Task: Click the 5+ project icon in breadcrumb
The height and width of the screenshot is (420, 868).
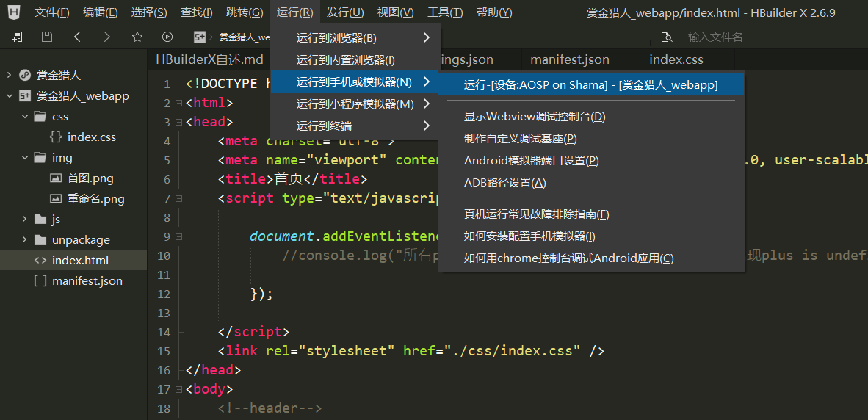Action: (200, 37)
